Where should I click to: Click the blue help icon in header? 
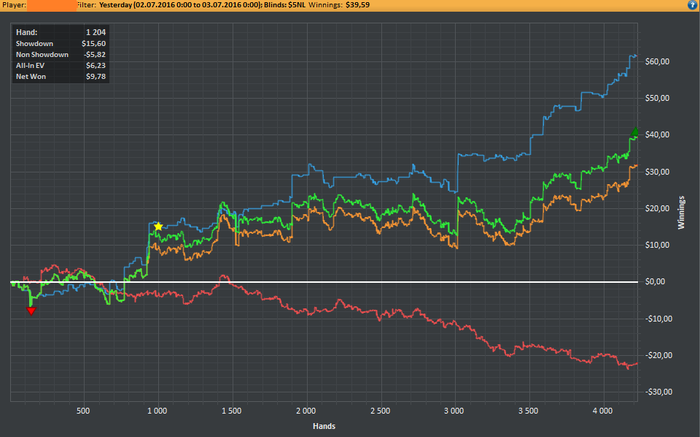click(x=692, y=5)
